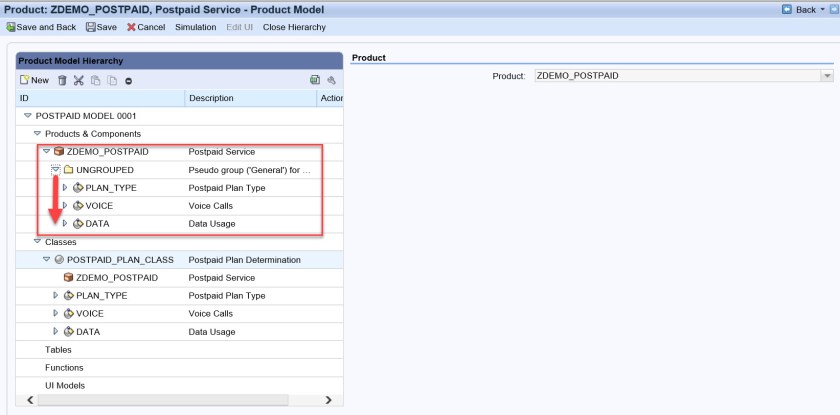This screenshot has width=840, height=415.
Task: Click the UNGROUPED folder icon
Action: (x=68, y=170)
